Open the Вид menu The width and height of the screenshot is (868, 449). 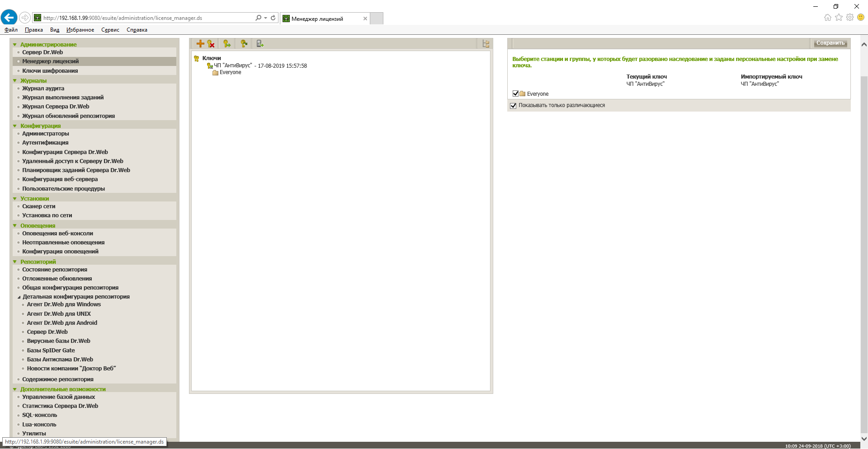coord(55,30)
